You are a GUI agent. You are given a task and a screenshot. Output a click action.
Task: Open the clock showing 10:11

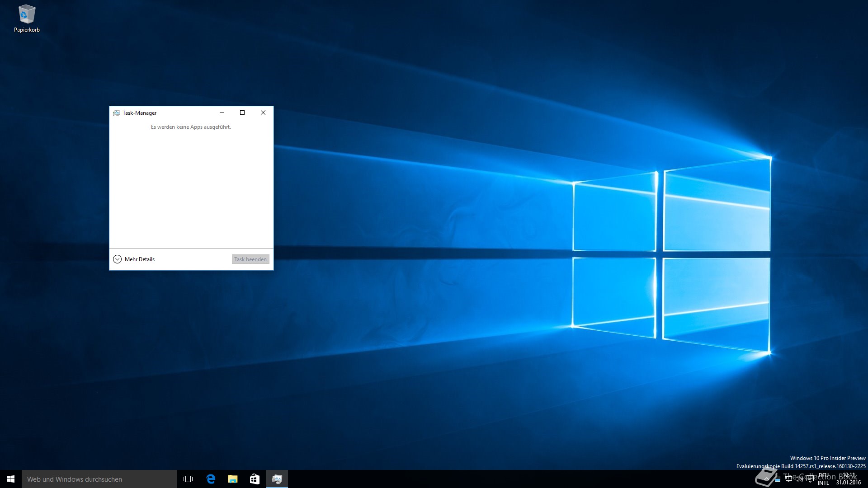point(848,479)
